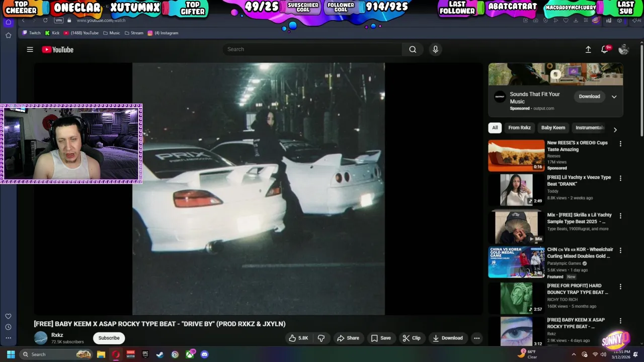644x362 pixels.
Task: Show hidden system tray icons chevron
Action: coord(574,354)
